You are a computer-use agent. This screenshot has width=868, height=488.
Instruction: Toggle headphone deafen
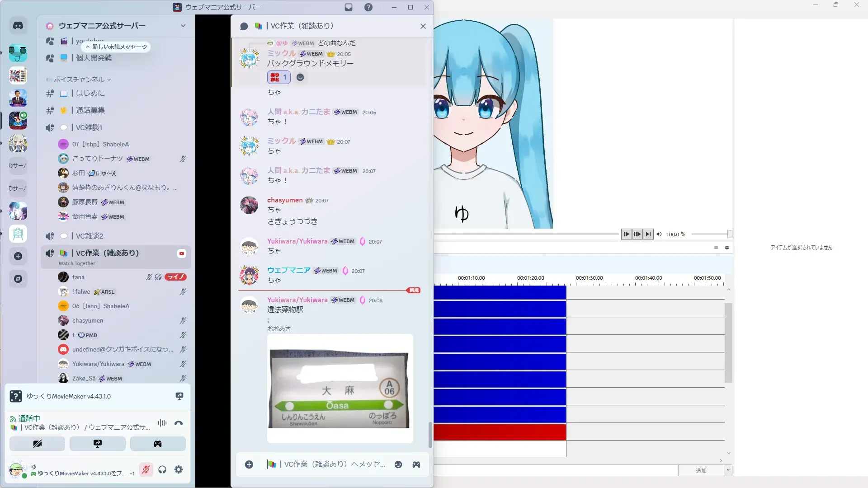162,470
